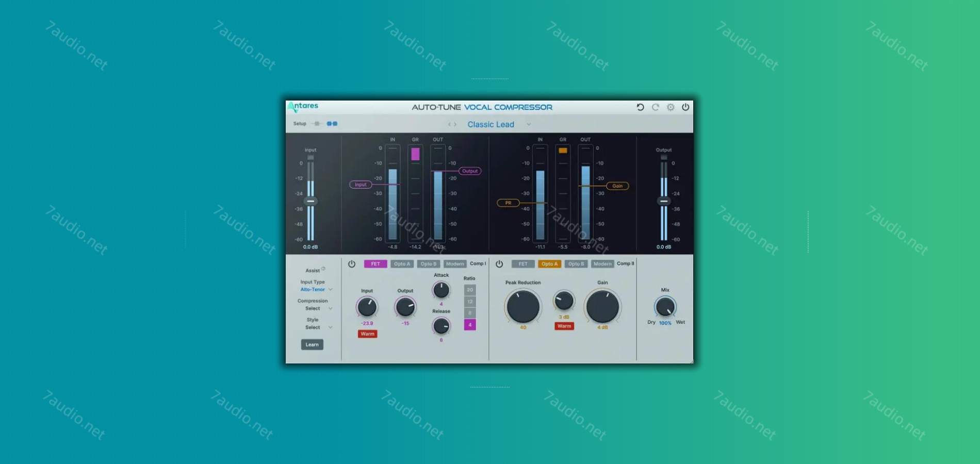
Task: Toggle Comp I power button
Action: click(x=352, y=264)
